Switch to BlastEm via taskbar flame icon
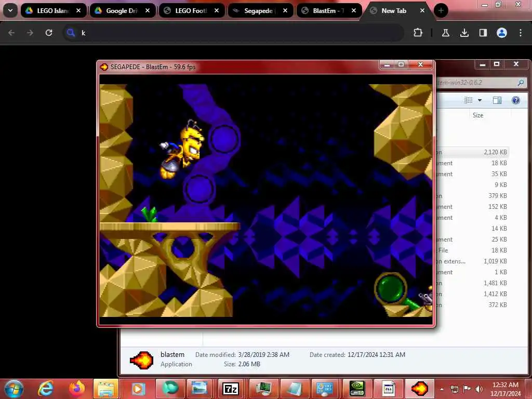The width and height of the screenshot is (532, 399). point(420,389)
